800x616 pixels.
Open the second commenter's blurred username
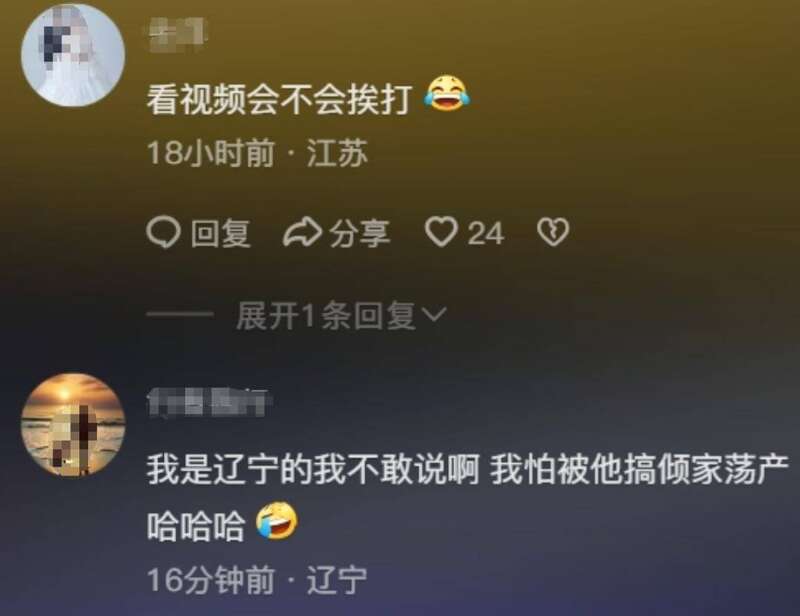coord(209,403)
